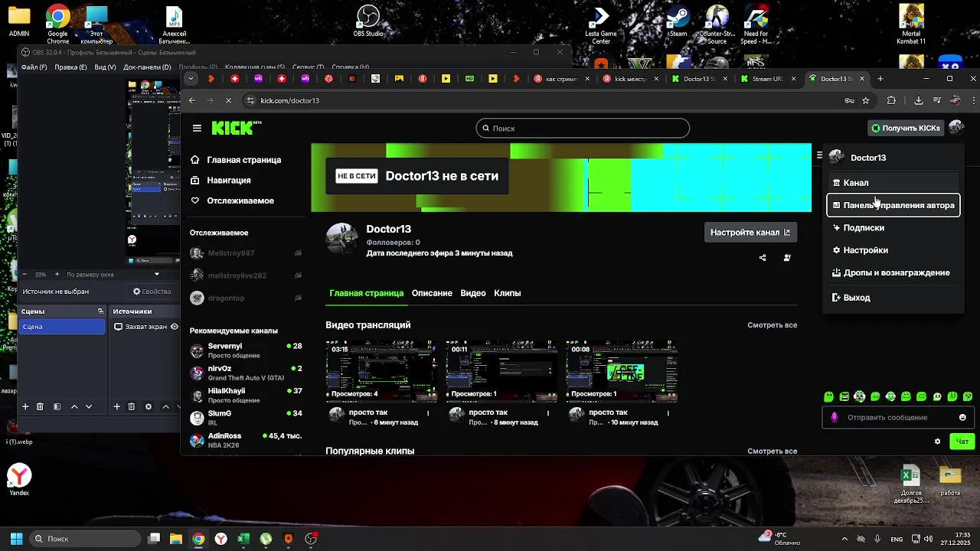
Task: Open Chrome downloads
Action: point(919,100)
